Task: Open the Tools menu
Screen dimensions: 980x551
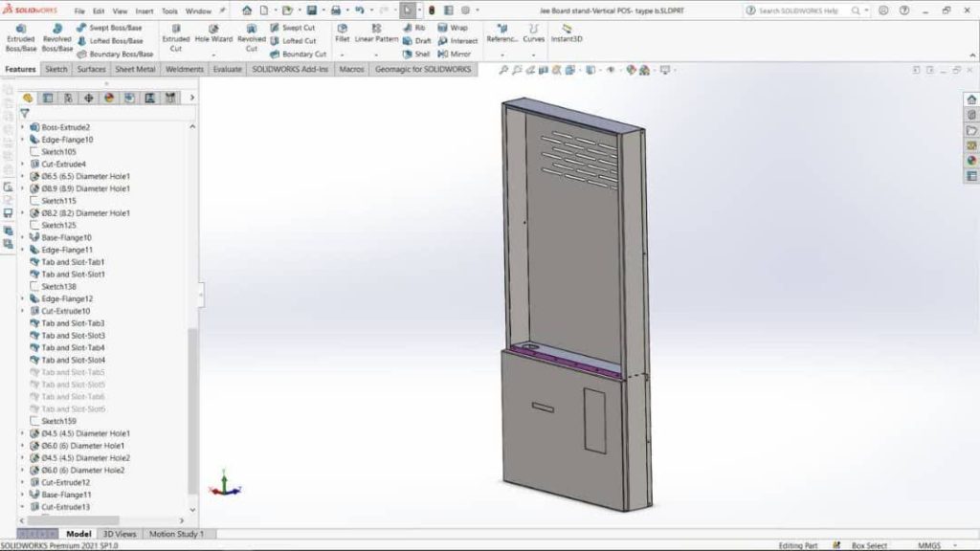Action: [x=169, y=11]
